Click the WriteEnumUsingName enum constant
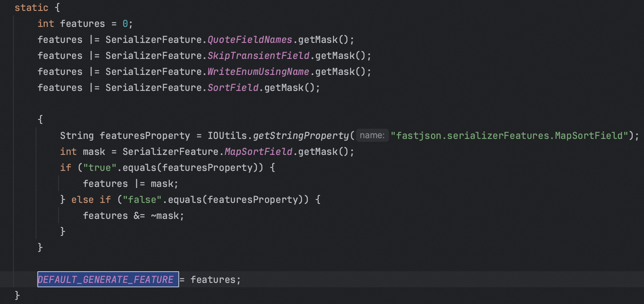 click(258, 72)
